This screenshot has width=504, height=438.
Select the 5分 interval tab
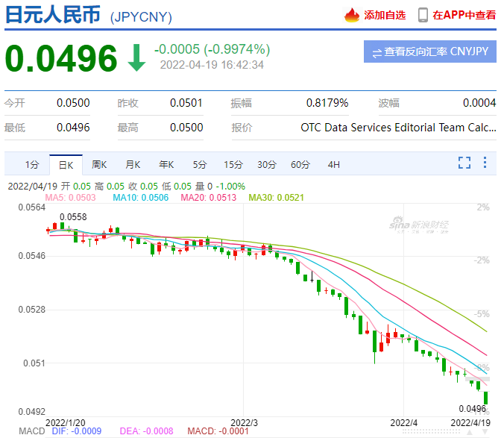click(200, 165)
